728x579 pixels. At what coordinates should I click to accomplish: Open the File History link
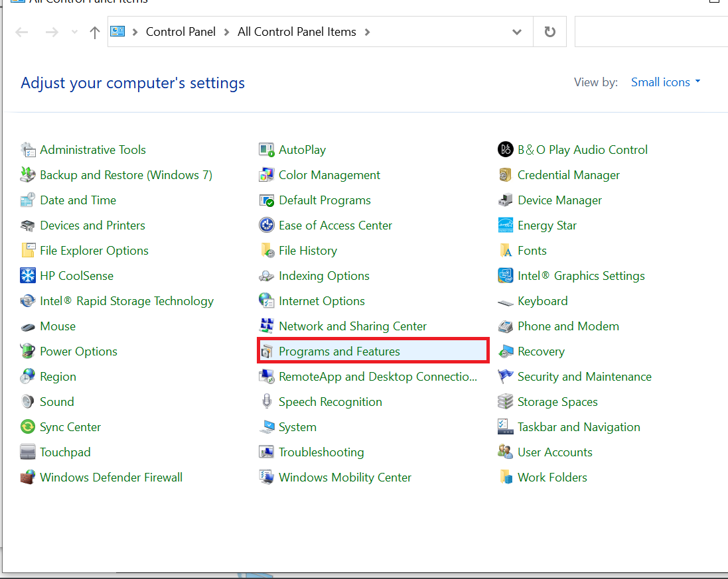[308, 251]
